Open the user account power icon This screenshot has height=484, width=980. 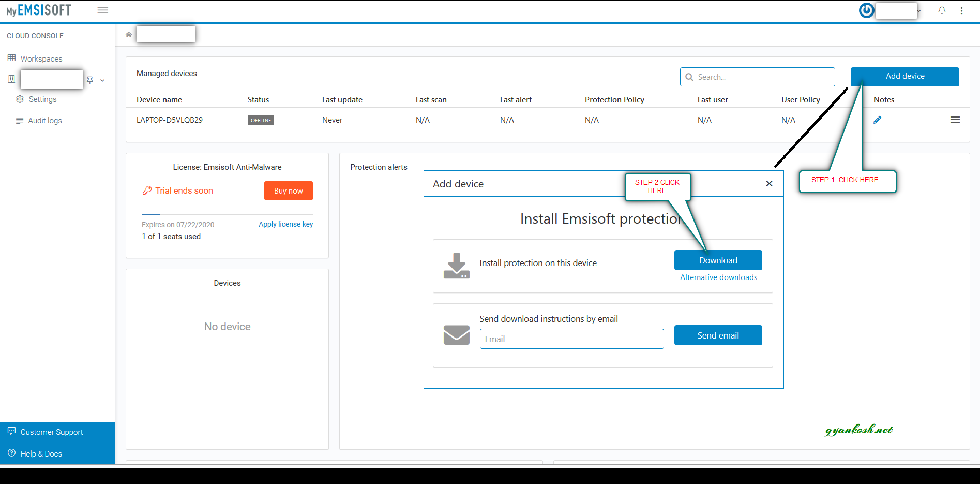coord(866,10)
